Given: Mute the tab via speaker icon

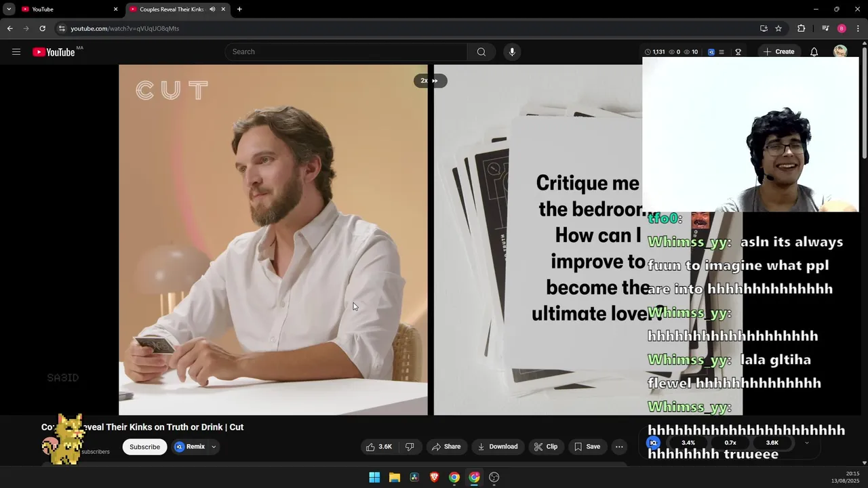Looking at the screenshot, I should (x=212, y=9).
